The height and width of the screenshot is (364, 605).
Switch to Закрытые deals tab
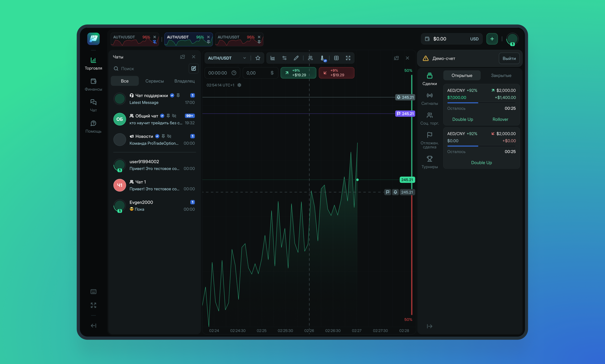tap(501, 76)
